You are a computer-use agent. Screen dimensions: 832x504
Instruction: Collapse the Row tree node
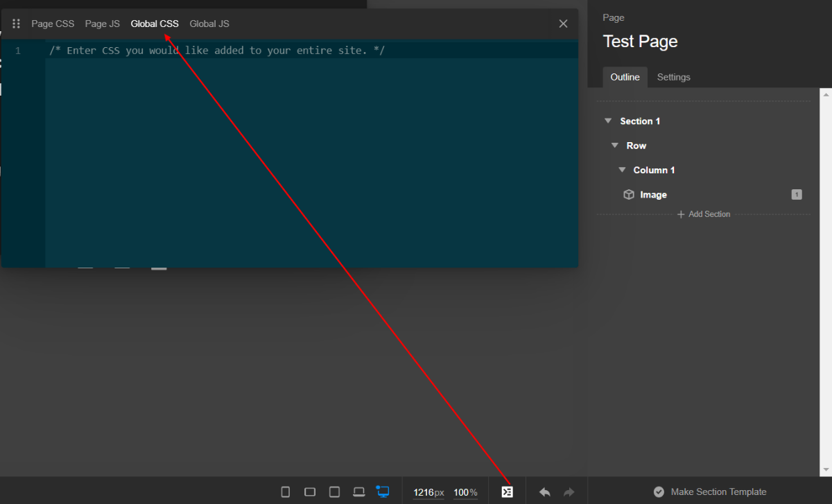(x=615, y=146)
